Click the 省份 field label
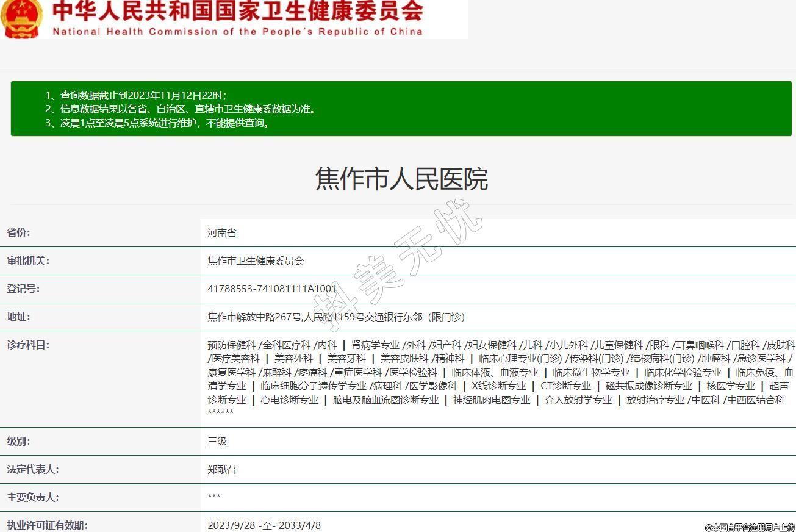Viewport: 796px width, 532px height. 18,232
